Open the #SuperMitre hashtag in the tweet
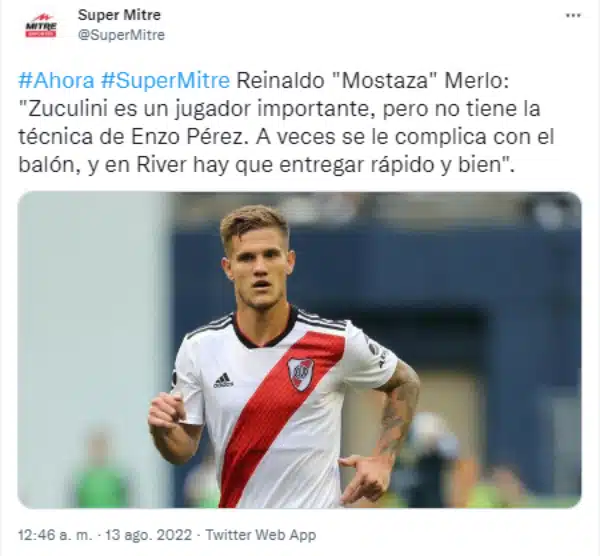The width and height of the screenshot is (600, 556). (165, 80)
